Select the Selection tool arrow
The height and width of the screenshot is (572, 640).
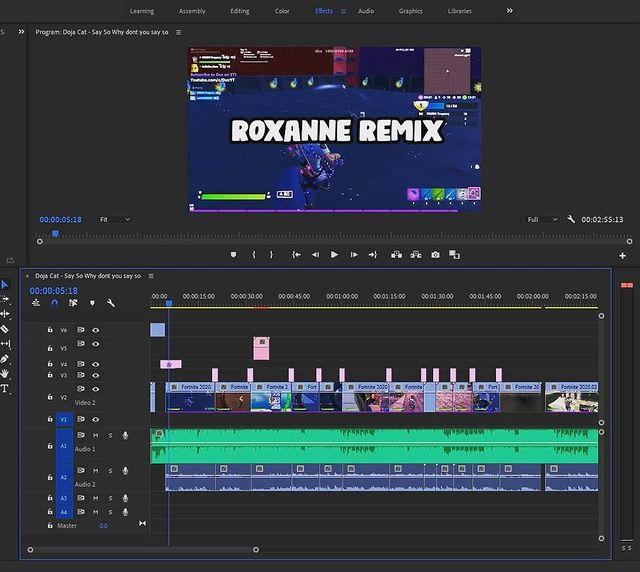4,285
